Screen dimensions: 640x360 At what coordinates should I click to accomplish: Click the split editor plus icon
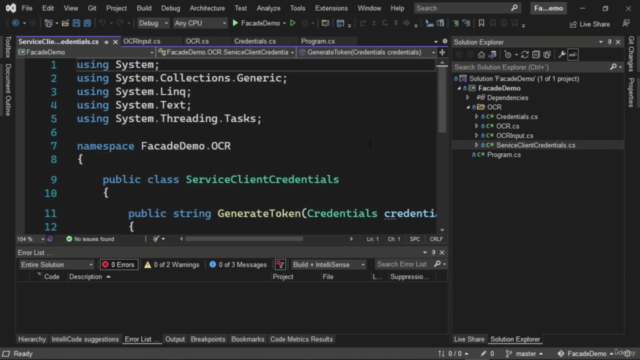(442, 52)
